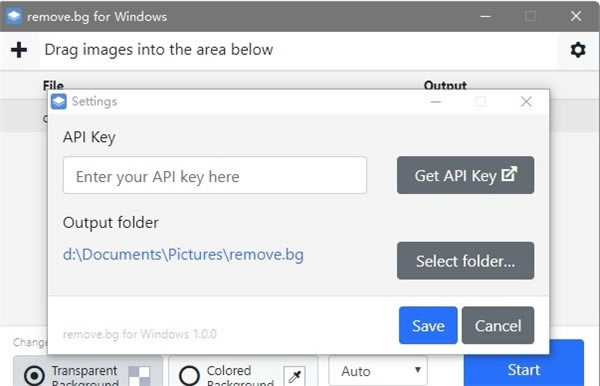The width and height of the screenshot is (600, 386).
Task: Click the Output folder label
Action: pyautogui.click(x=111, y=223)
